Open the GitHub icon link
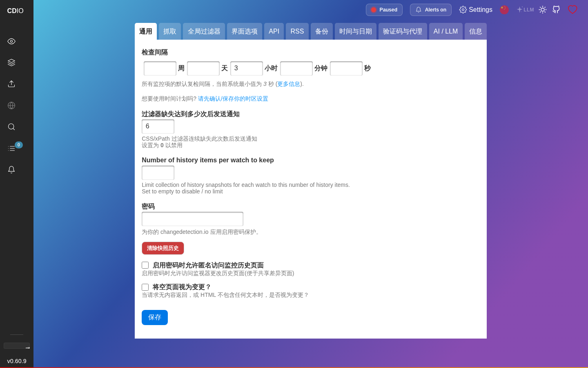The height and width of the screenshot is (368, 588). click(x=556, y=9)
